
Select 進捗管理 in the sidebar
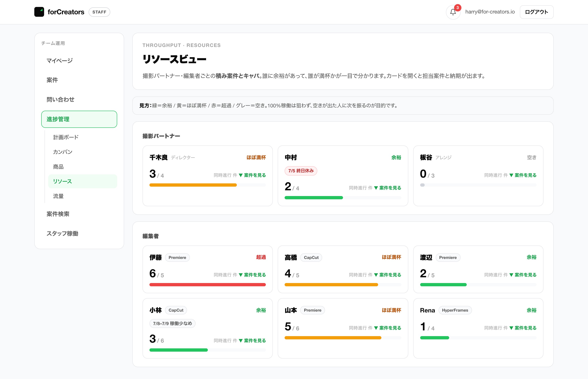(79, 119)
